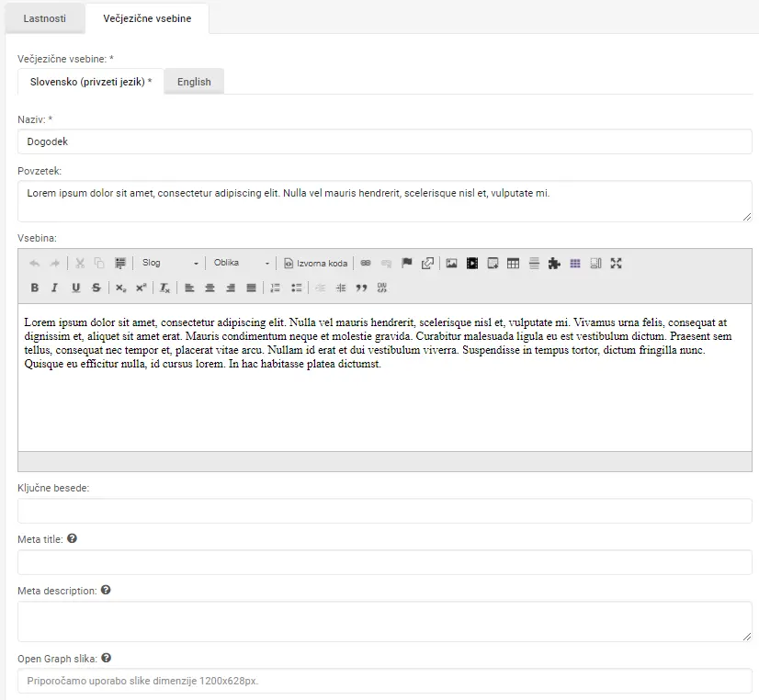Insert a block quote
759x700 pixels.
tap(361, 288)
